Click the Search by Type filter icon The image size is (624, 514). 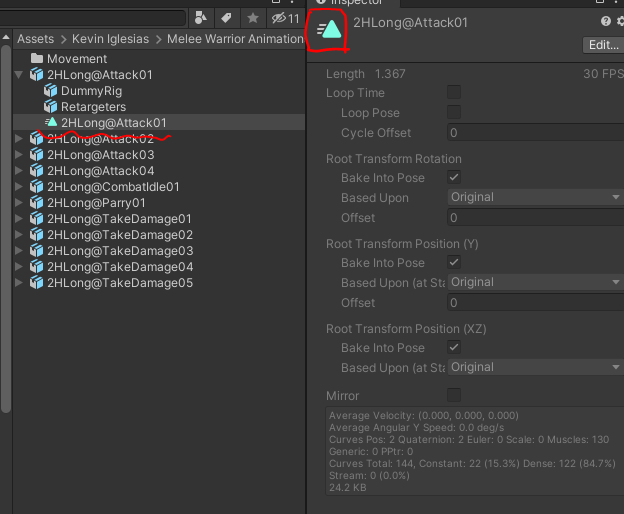[201, 18]
